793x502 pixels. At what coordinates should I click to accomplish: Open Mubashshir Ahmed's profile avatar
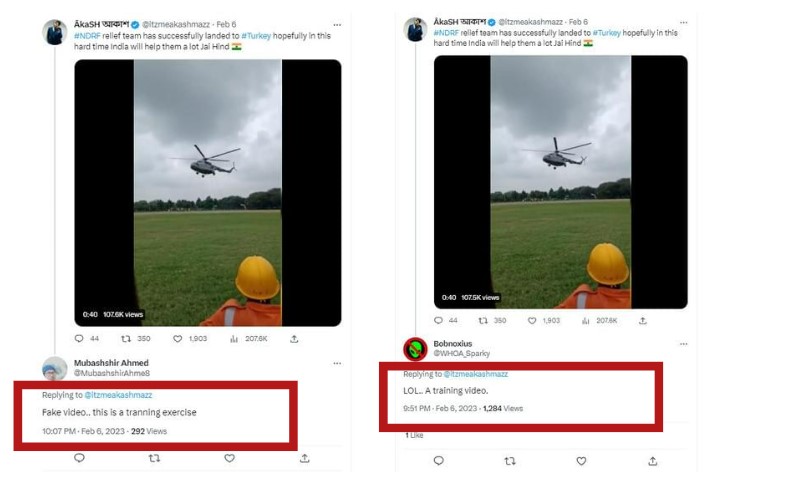[x=54, y=368]
